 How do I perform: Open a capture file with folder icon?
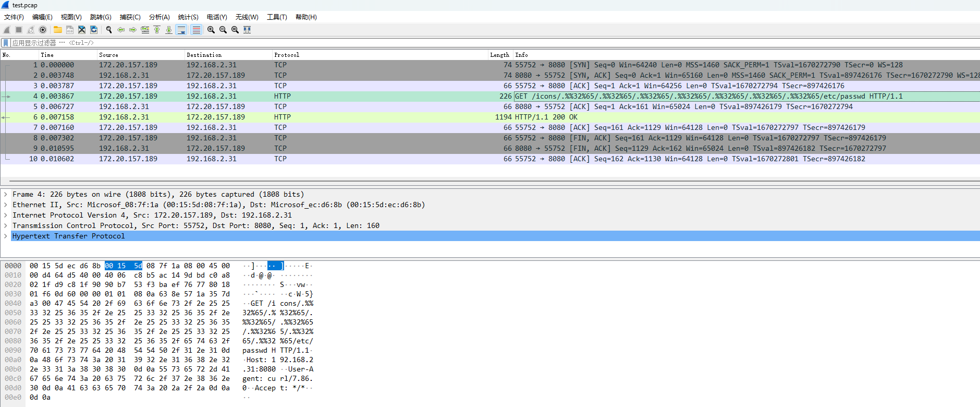point(58,30)
